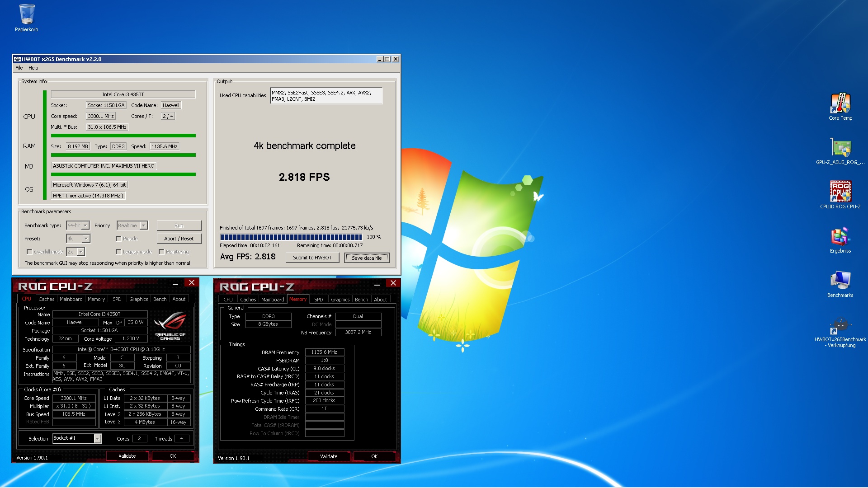The image size is (868, 488).
Task: Switch to SPD tab in left CPU-Z
Action: click(x=117, y=299)
